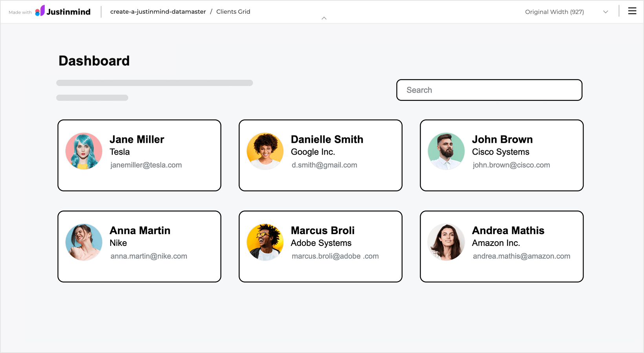Go to create-a-justinmind-datamaster breadcrumb
This screenshot has height=353, width=644.
(x=158, y=12)
